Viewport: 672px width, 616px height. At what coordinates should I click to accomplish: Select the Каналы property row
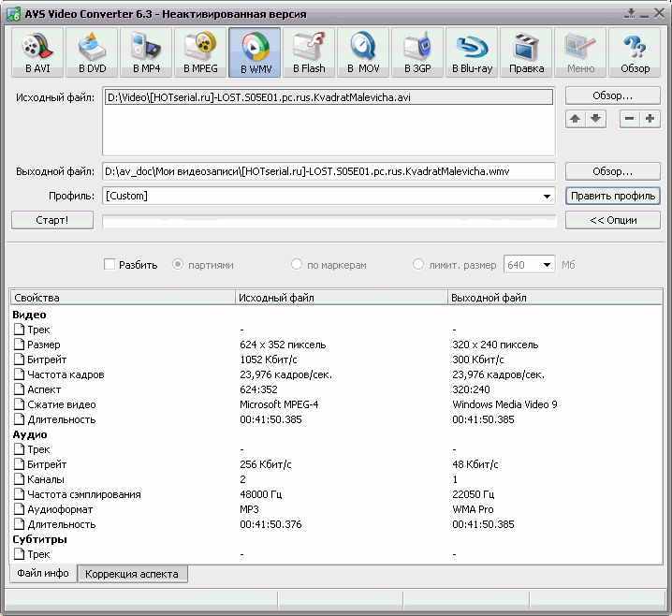[336, 479]
